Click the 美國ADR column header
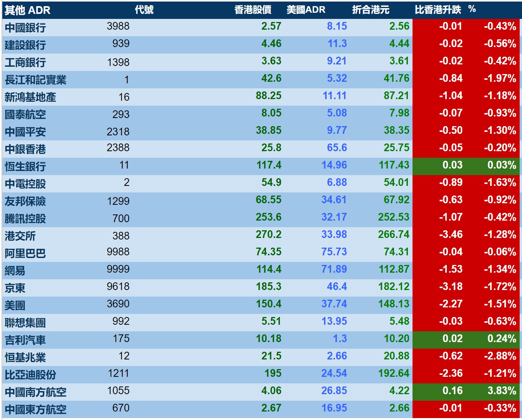 click(306, 10)
